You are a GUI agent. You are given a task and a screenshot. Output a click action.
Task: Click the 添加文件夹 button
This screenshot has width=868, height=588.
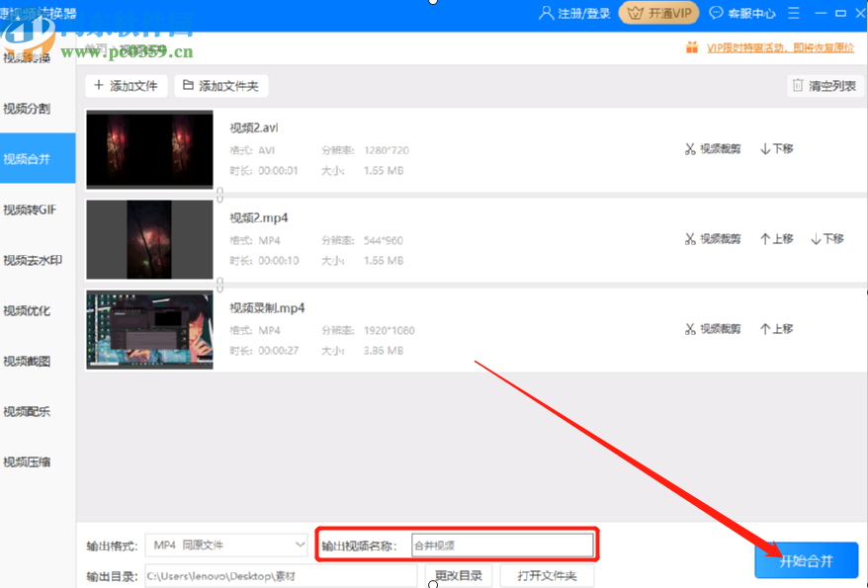pyautogui.click(x=221, y=86)
